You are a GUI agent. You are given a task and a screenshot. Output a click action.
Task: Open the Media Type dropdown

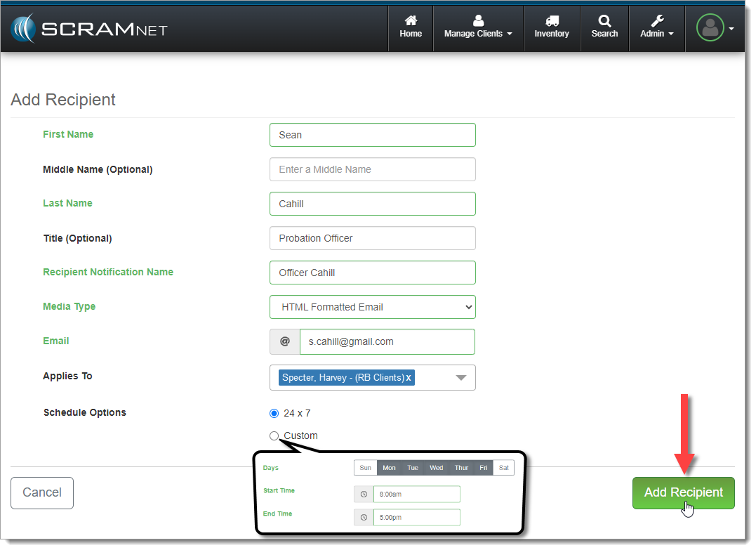[372, 307]
